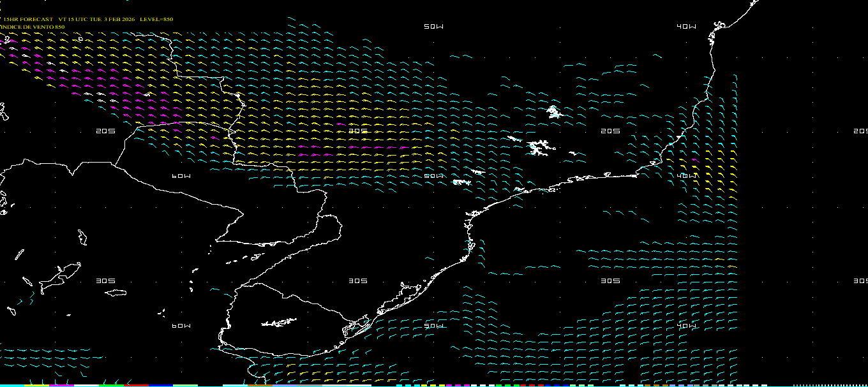Click the center 20S latitude label
Image resolution: width=868 pixels, height=387 pixels.
coord(358,131)
